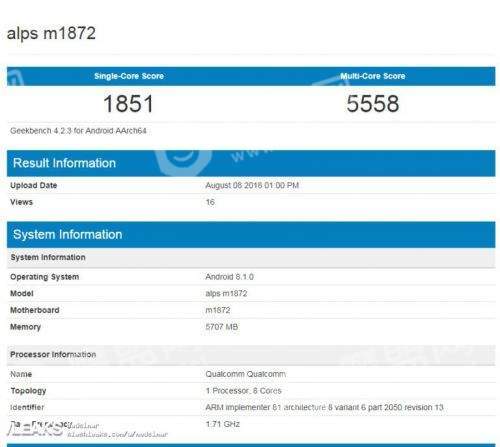The width and height of the screenshot is (500, 447).
Task: Click the 'Topology' row label
Action: pos(28,391)
